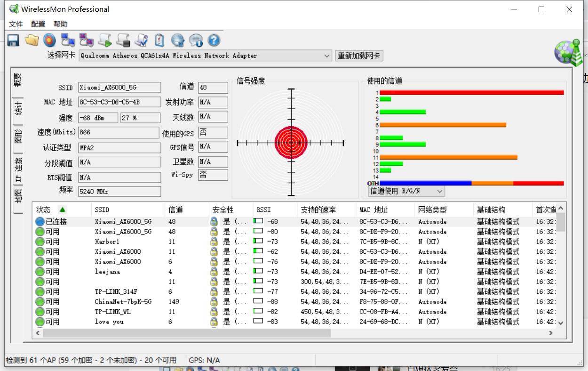
Task: Click the disconnect computers red-cross icon
Action: (86, 40)
